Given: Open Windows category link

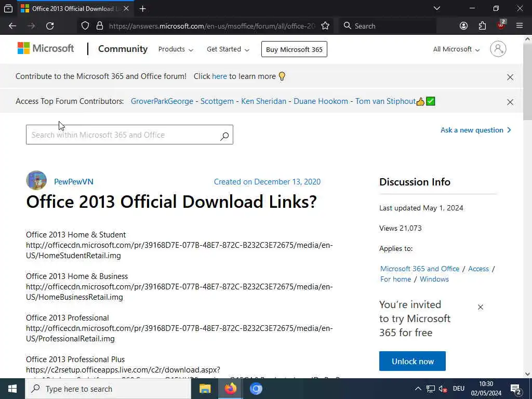Looking at the screenshot, I should 434,279.
